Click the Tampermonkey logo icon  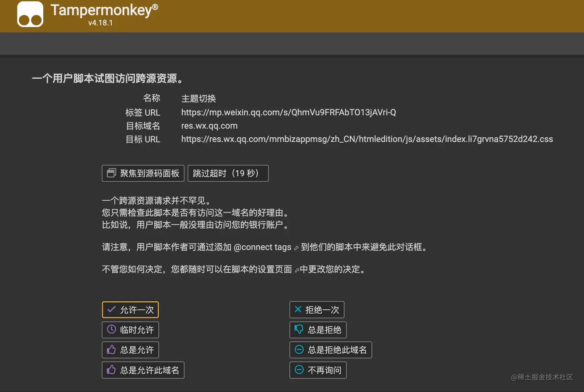point(30,14)
